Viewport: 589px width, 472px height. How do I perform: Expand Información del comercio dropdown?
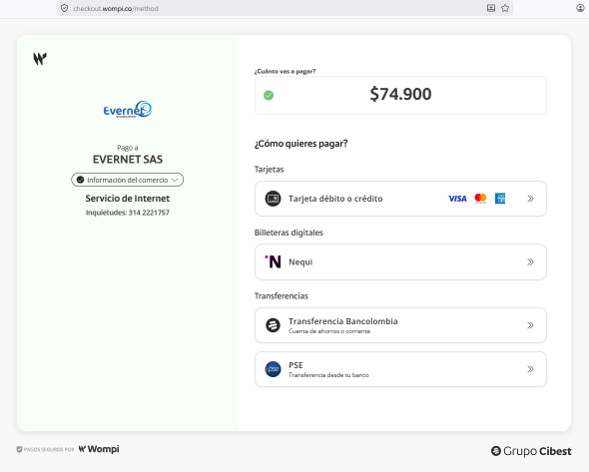[127, 180]
